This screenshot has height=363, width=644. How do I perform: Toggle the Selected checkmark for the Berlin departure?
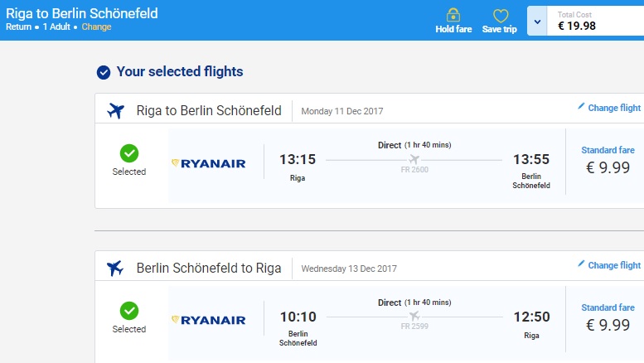[x=129, y=311]
